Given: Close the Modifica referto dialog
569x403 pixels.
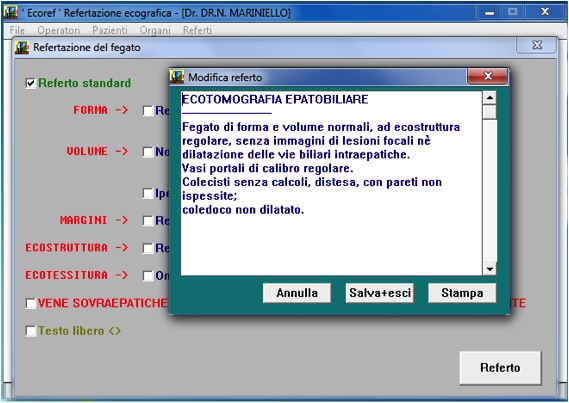Looking at the screenshot, I should 488,76.
